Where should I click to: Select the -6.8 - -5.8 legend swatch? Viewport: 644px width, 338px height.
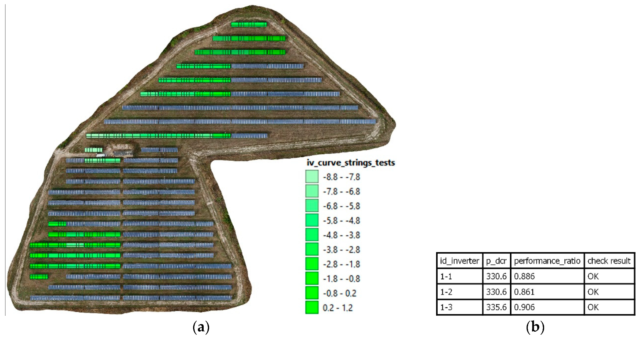312,205
